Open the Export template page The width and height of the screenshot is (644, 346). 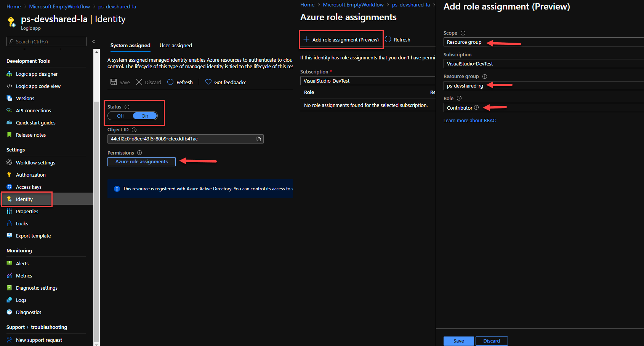(x=33, y=235)
